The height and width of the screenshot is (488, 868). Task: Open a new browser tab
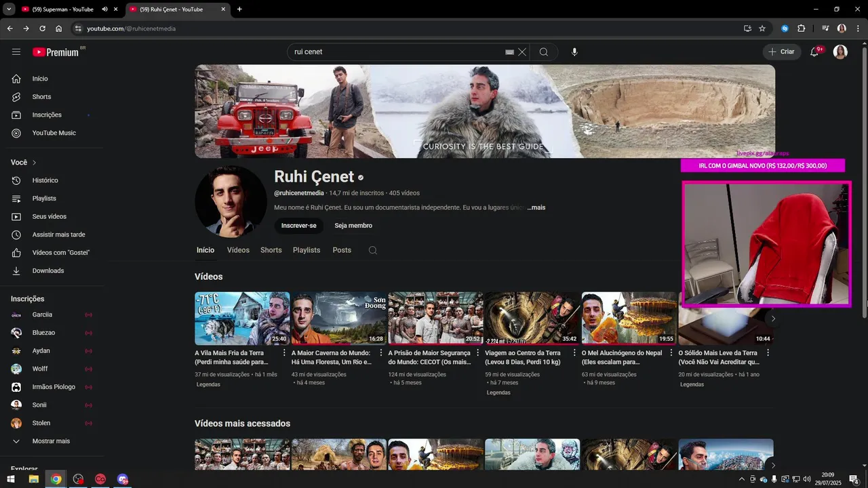pos(239,9)
